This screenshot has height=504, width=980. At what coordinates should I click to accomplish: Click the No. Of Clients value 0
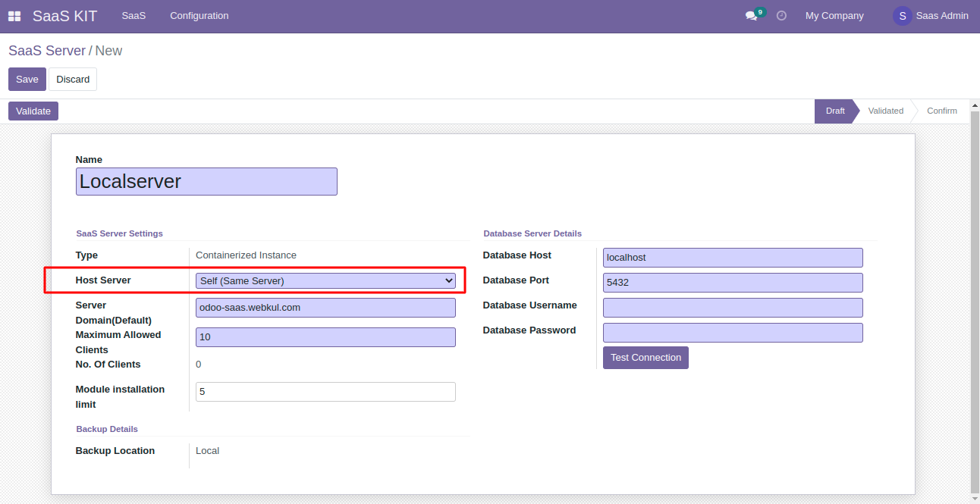(199, 365)
